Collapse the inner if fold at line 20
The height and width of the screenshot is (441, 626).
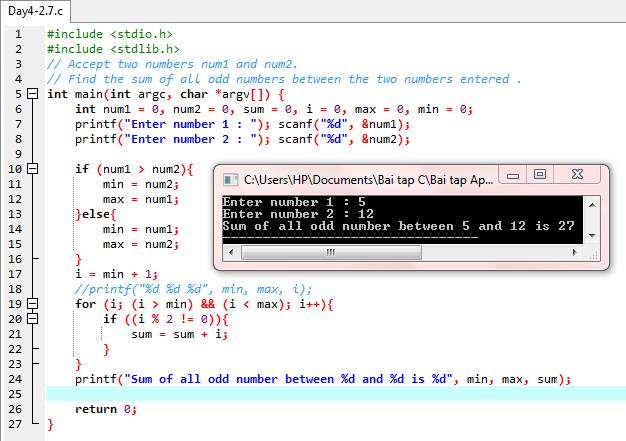[x=32, y=319]
